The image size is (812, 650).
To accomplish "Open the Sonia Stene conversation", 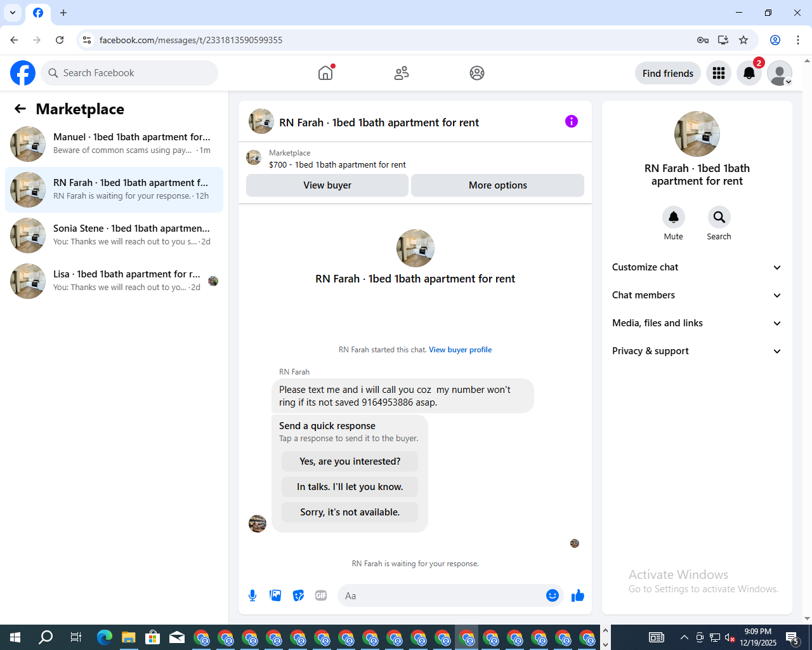I will [x=114, y=235].
